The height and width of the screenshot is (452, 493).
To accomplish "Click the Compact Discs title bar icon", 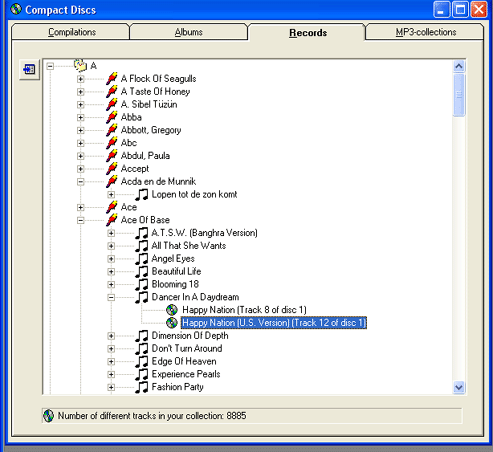I will tap(16, 9).
